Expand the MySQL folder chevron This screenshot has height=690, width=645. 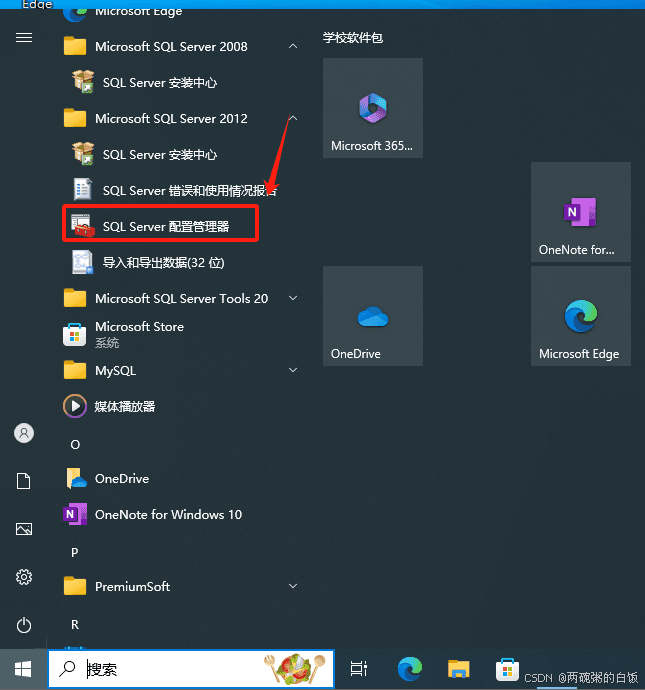point(293,370)
